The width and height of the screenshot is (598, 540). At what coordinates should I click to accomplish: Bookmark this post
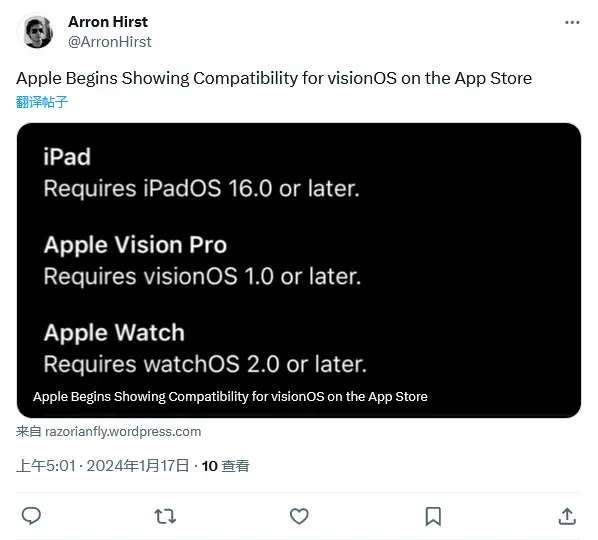tap(433, 516)
